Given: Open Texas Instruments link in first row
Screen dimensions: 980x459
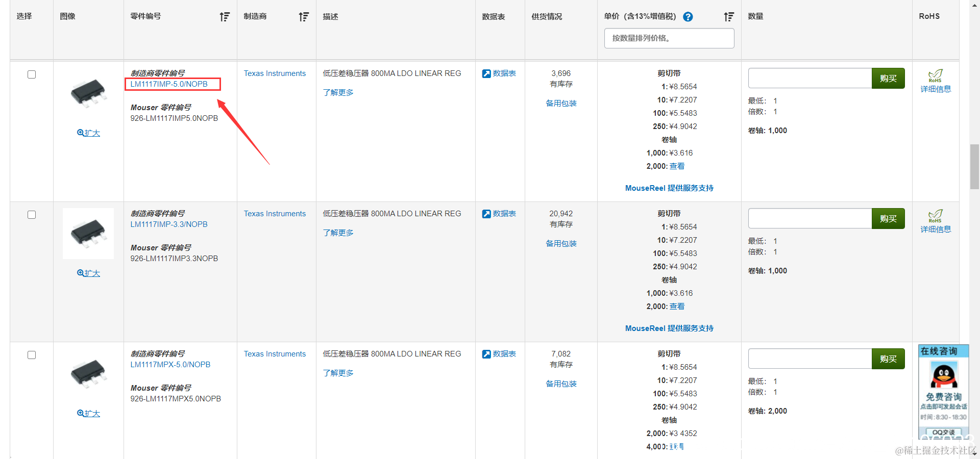Looking at the screenshot, I should [x=275, y=73].
